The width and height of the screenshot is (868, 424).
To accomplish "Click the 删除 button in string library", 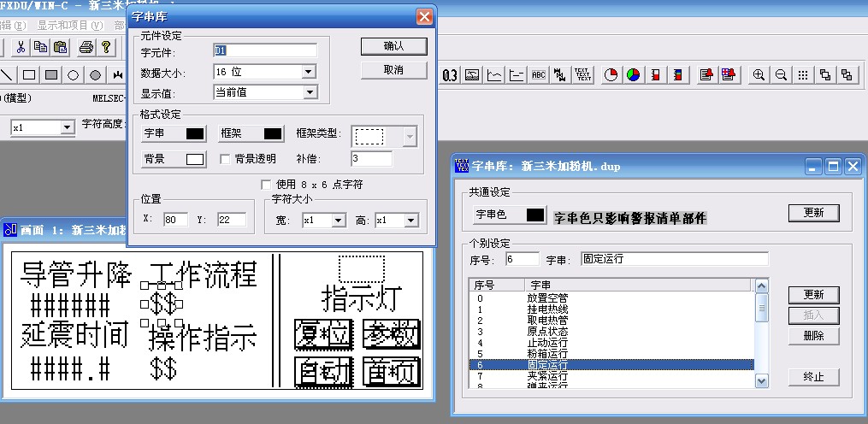I will pos(813,336).
